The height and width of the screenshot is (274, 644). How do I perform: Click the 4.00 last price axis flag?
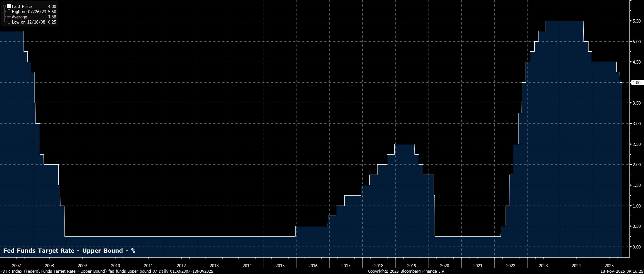tap(636, 83)
